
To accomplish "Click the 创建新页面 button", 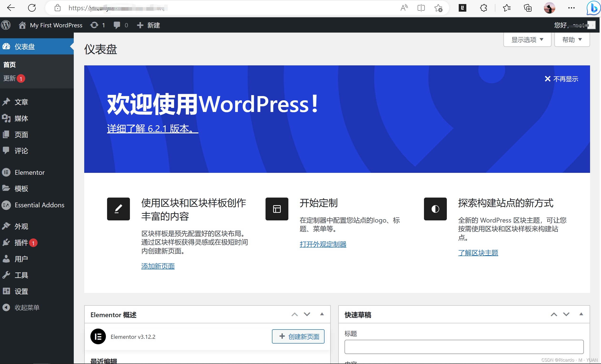I will (298, 336).
